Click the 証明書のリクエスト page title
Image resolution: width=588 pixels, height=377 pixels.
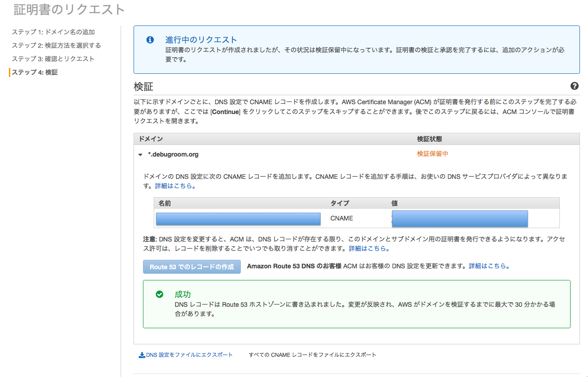tap(69, 9)
